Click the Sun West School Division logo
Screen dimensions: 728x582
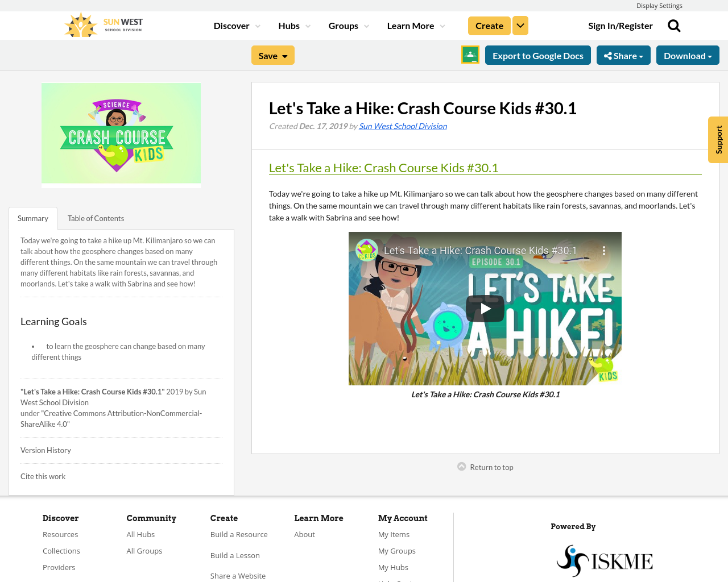102,24
